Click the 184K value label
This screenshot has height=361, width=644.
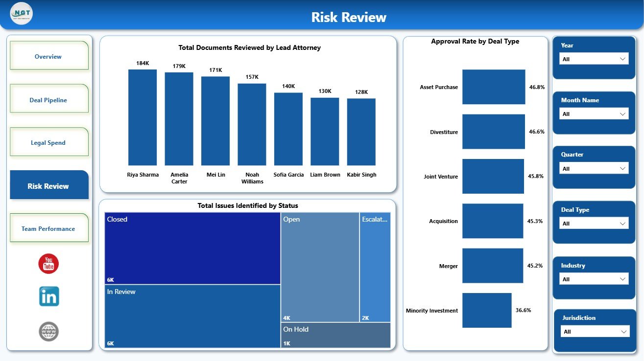point(143,63)
